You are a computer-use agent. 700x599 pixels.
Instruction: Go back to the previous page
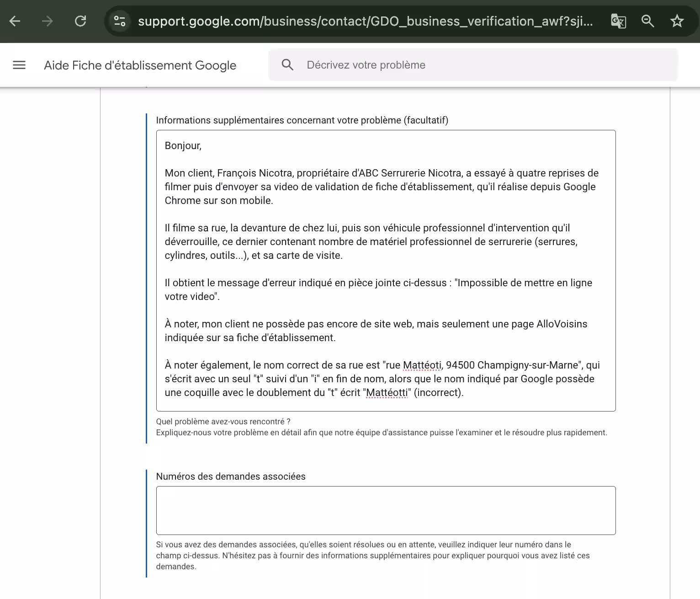pos(15,21)
